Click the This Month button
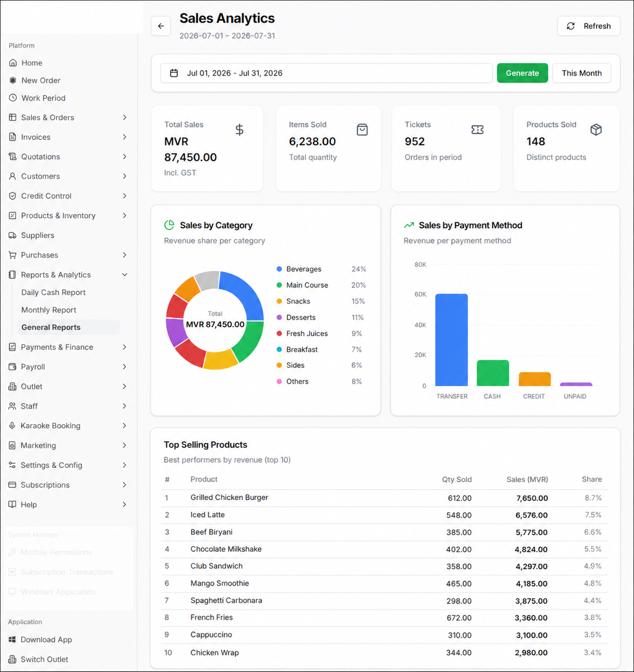Screen dimensions: 634x672 [581, 73]
